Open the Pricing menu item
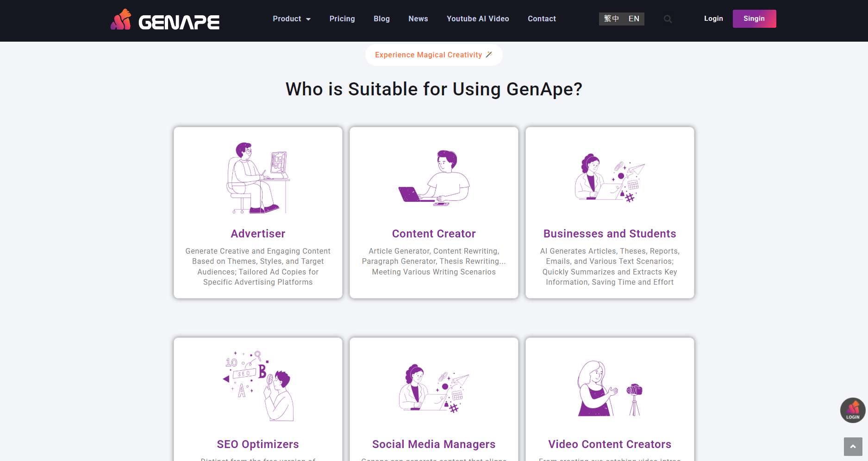 coord(342,19)
